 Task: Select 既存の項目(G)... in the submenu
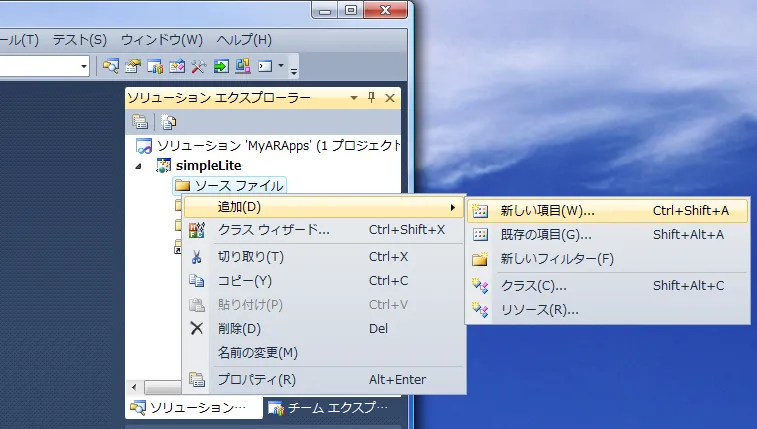pyautogui.click(x=607, y=235)
